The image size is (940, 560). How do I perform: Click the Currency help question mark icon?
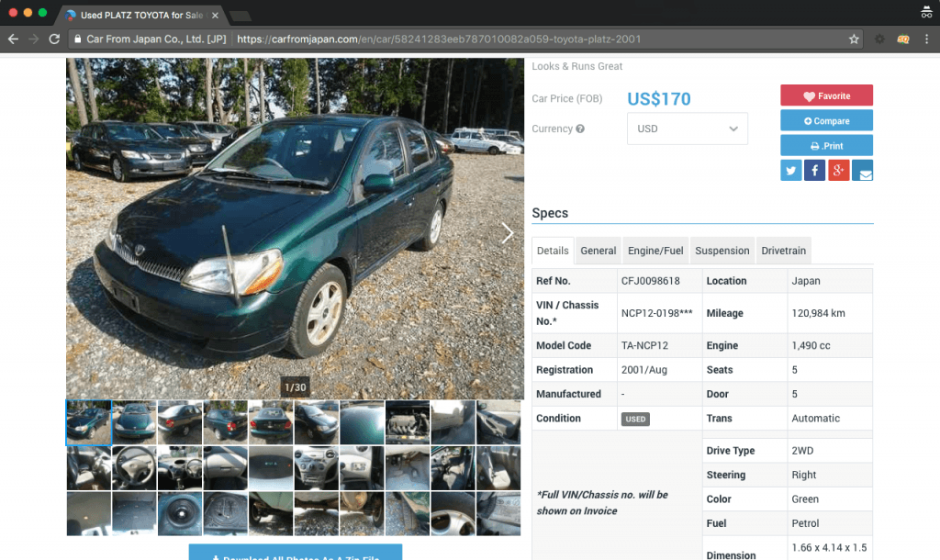580,129
